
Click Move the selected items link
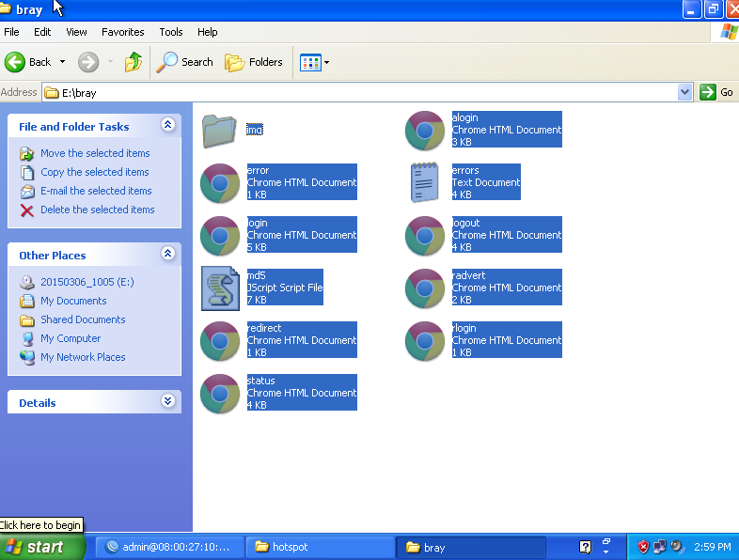(x=95, y=153)
